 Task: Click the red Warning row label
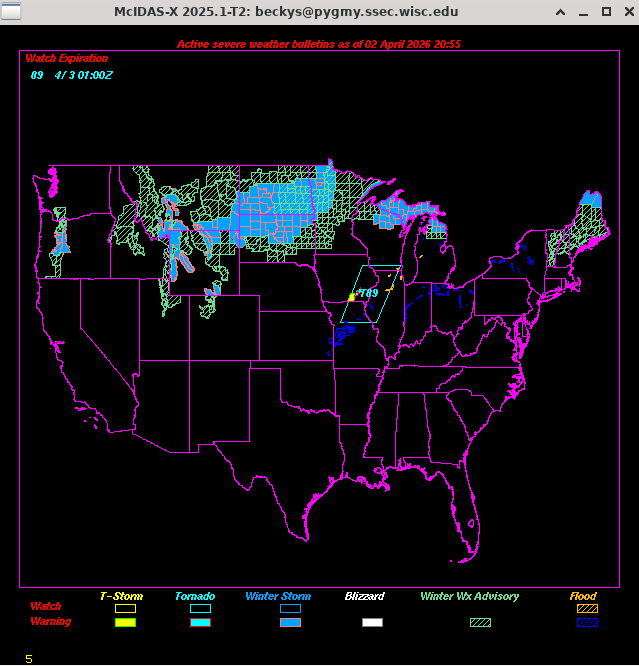(x=50, y=622)
